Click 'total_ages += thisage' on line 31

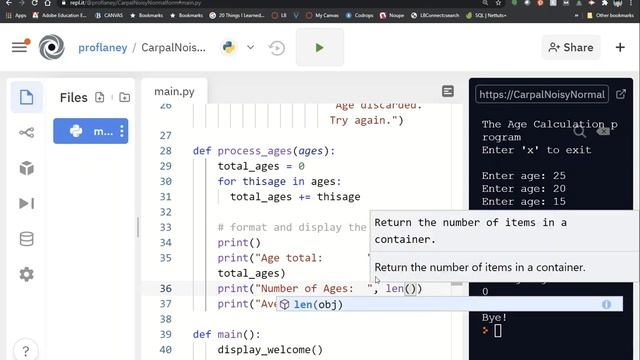click(295, 197)
